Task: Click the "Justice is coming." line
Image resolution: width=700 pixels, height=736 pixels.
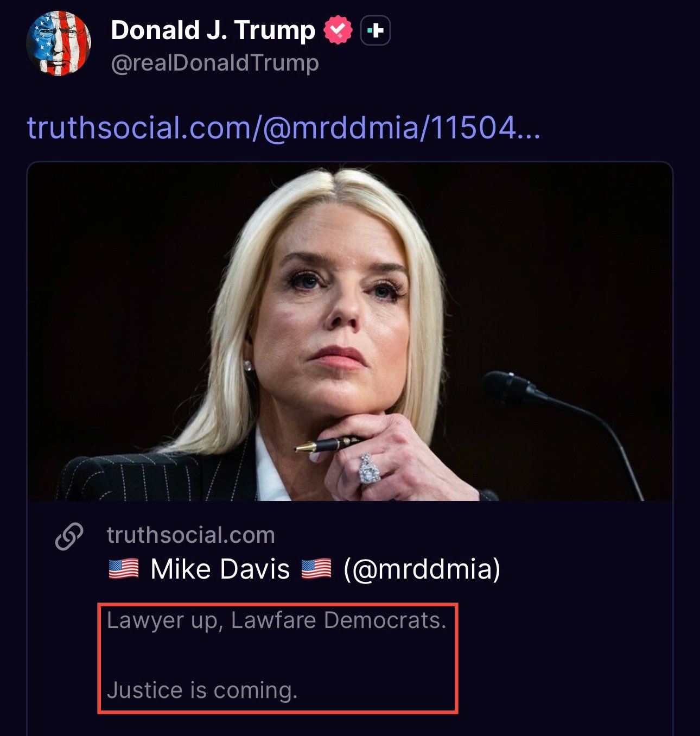Action: pos(202,690)
